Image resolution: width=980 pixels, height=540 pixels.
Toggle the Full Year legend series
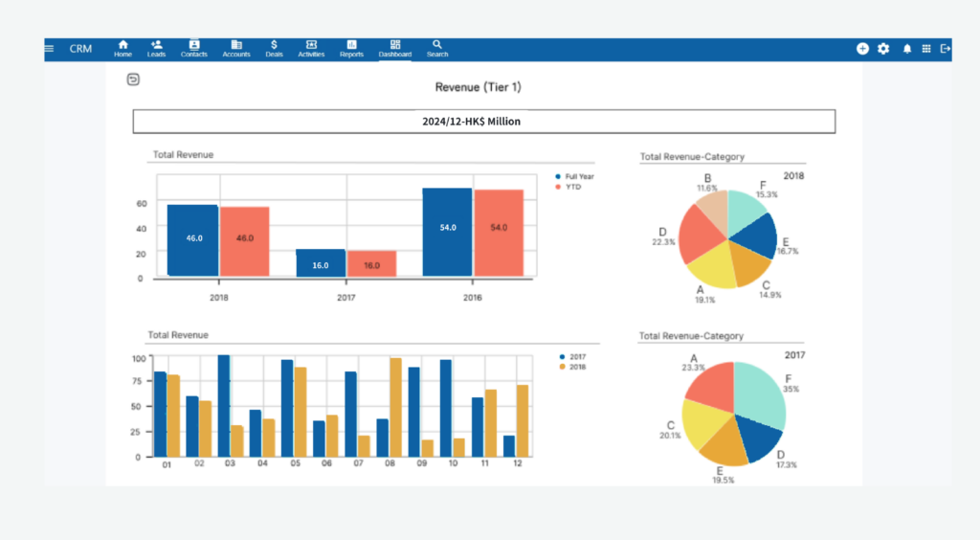point(578,177)
